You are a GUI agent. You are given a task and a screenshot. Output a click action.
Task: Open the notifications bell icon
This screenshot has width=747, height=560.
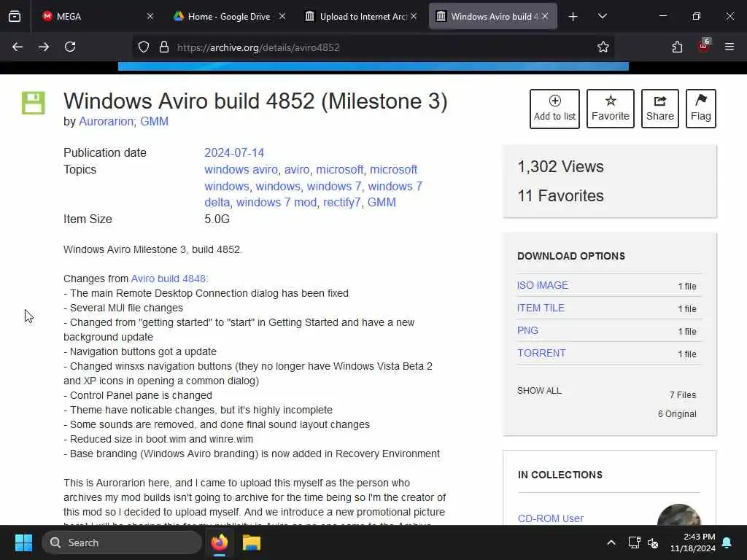(x=727, y=542)
